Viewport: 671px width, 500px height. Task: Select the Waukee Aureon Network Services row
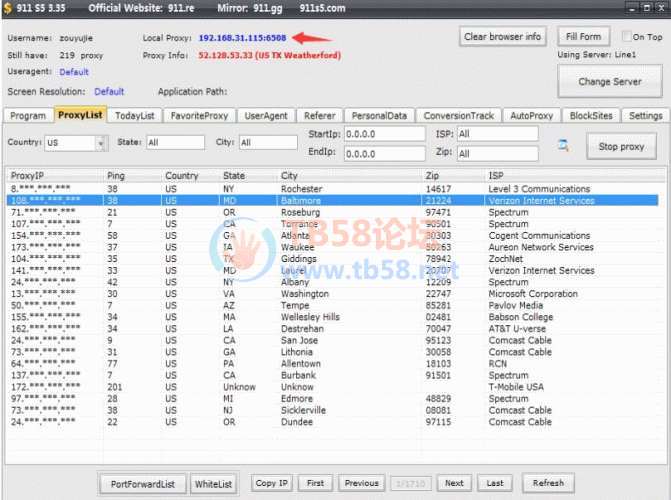(333, 247)
